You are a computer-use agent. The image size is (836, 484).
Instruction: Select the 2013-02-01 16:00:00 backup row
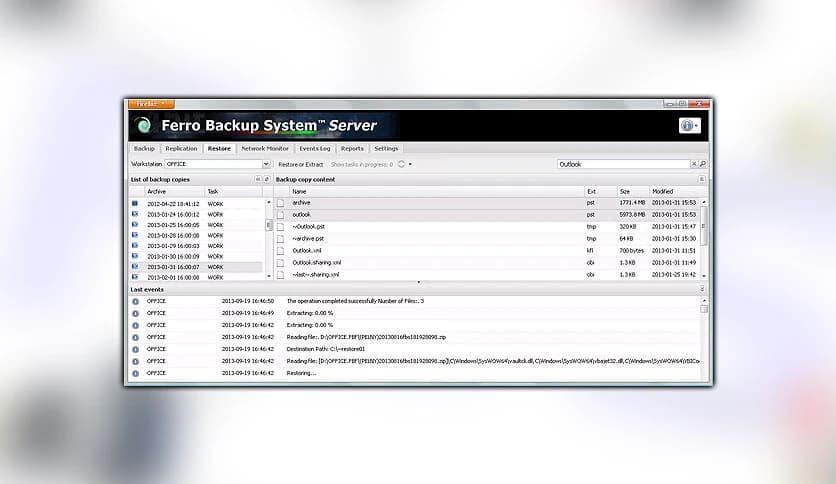(x=196, y=277)
